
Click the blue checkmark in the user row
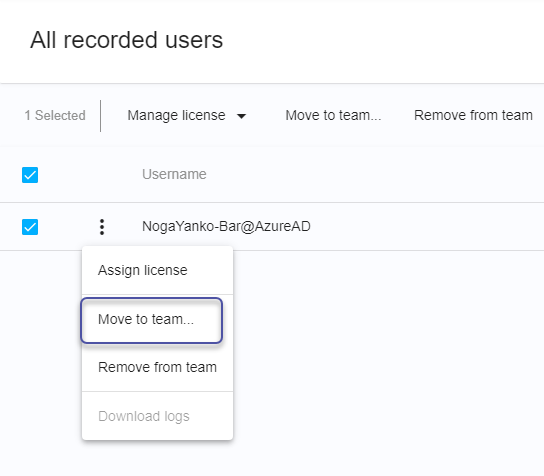30,227
